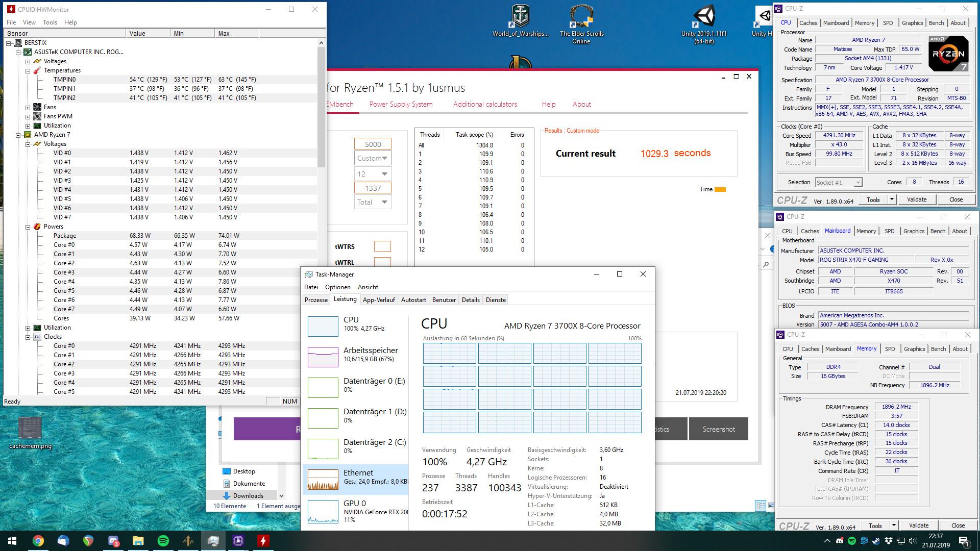Select Datenträger 2 (C:) in Task Manager

[x=355, y=448]
